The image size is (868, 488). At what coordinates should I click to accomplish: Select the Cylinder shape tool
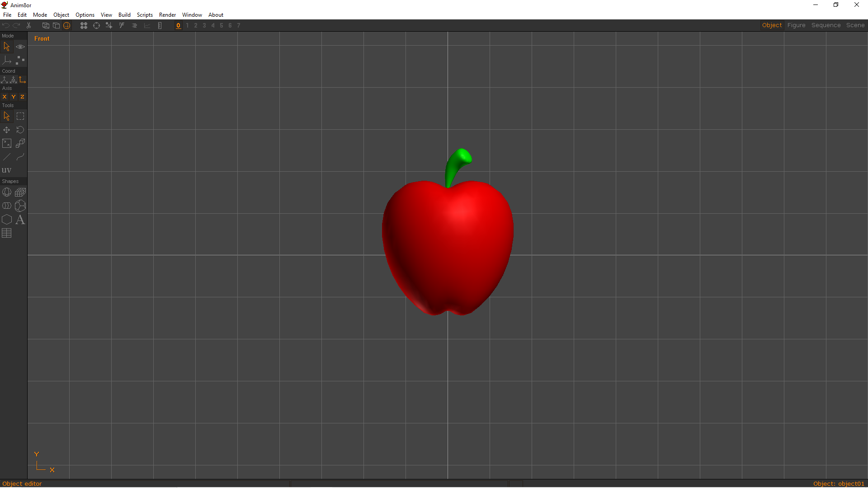pos(7,206)
